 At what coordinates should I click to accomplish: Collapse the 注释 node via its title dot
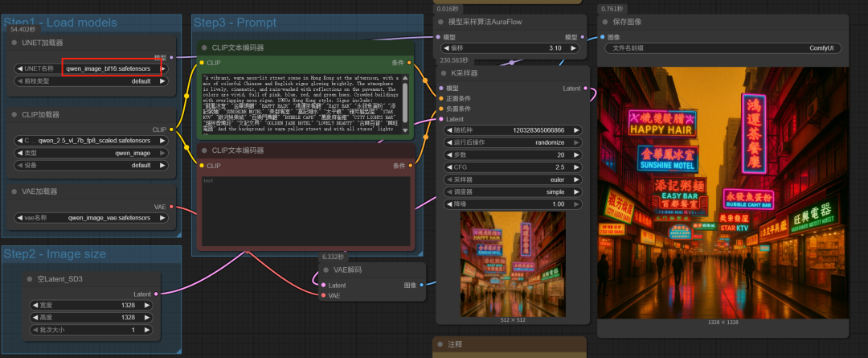[440, 344]
